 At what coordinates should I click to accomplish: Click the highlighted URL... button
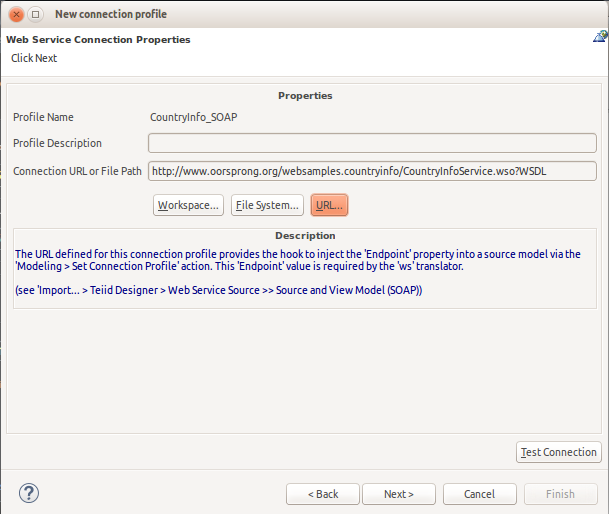[x=329, y=205]
